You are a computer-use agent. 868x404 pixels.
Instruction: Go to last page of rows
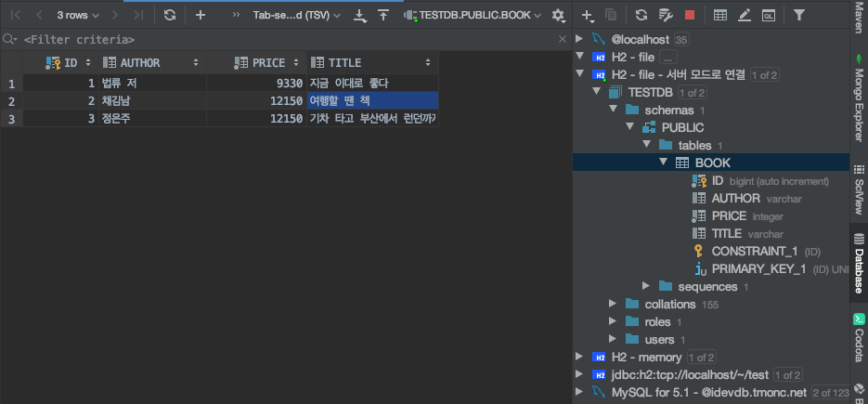pyautogui.click(x=138, y=15)
